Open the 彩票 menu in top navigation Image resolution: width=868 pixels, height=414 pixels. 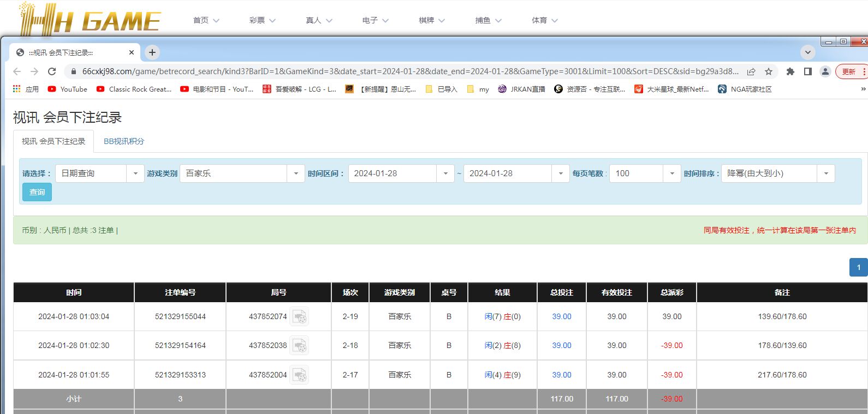[x=262, y=20]
